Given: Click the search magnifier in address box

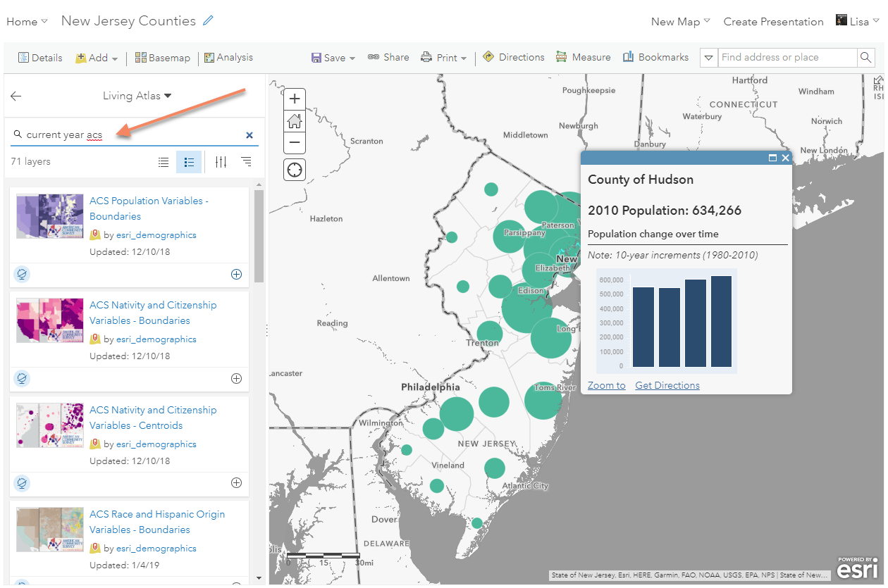Looking at the screenshot, I should 865,58.
